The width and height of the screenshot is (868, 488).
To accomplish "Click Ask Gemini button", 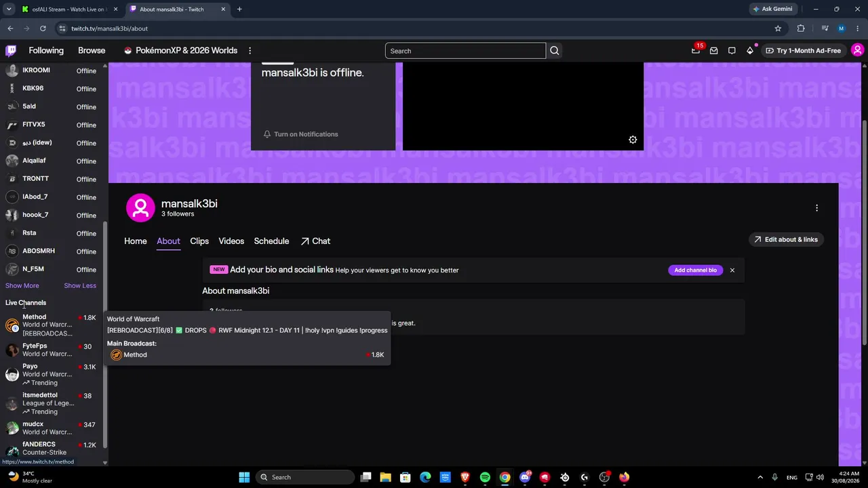I will (x=772, y=9).
